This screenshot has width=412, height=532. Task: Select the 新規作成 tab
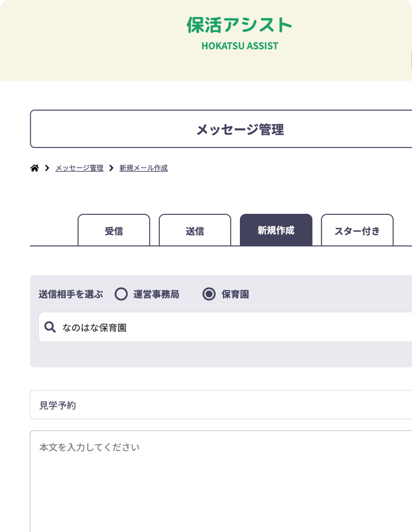276,230
